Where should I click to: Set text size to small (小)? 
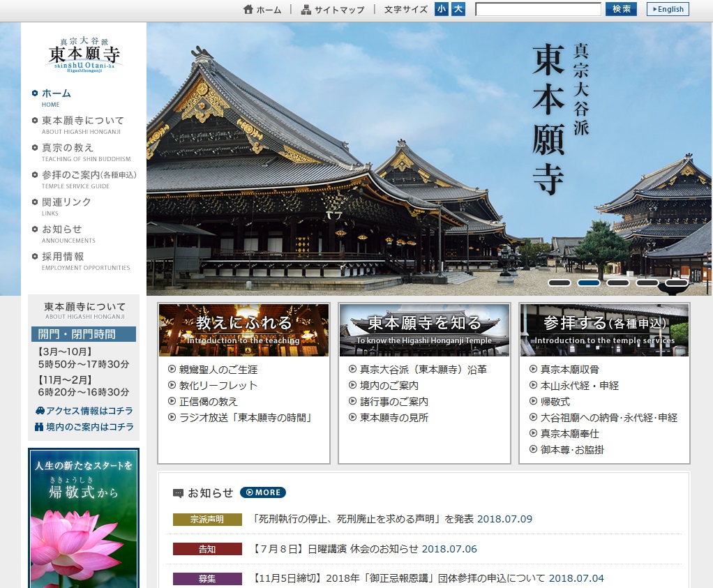click(x=441, y=9)
